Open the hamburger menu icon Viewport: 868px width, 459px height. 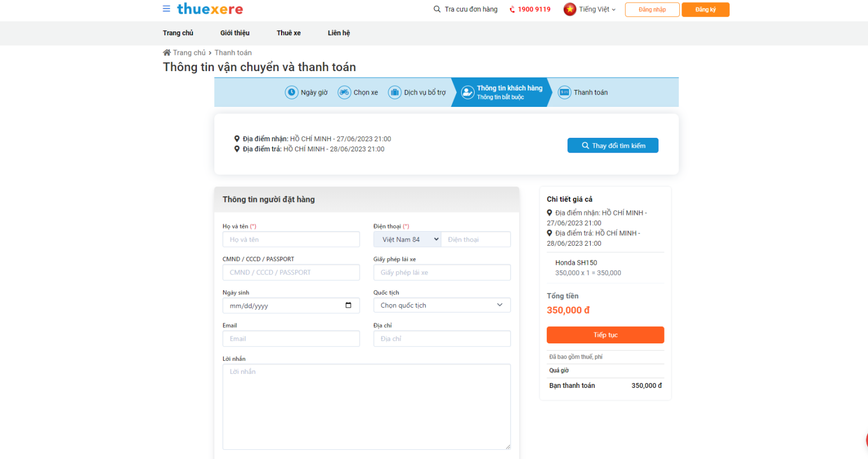167,9
